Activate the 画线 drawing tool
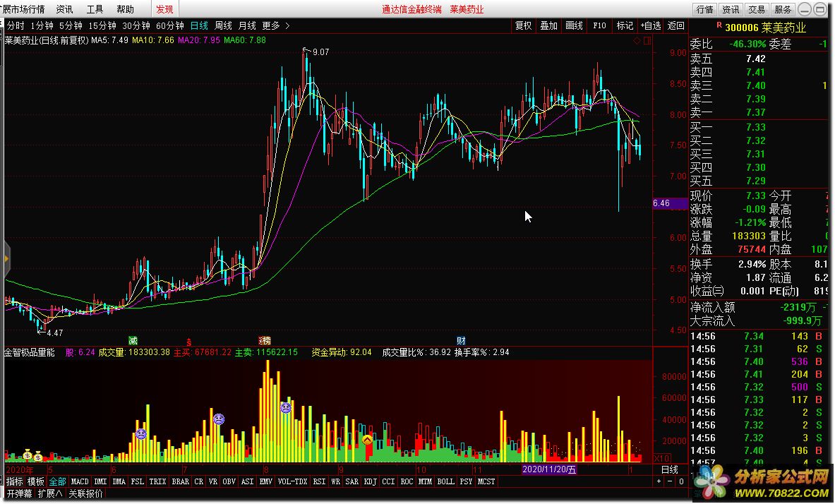This screenshot has height=504, width=835. click(574, 25)
